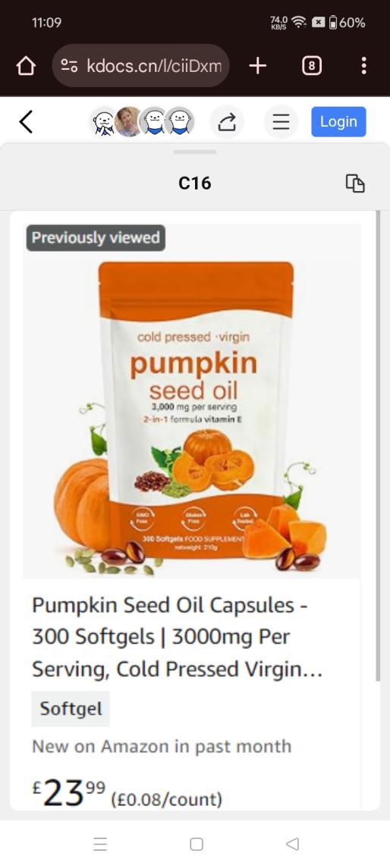This screenshot has height=868, width=390.
Task: Tap the photo collaborator avatar
Action: (128, 122)
